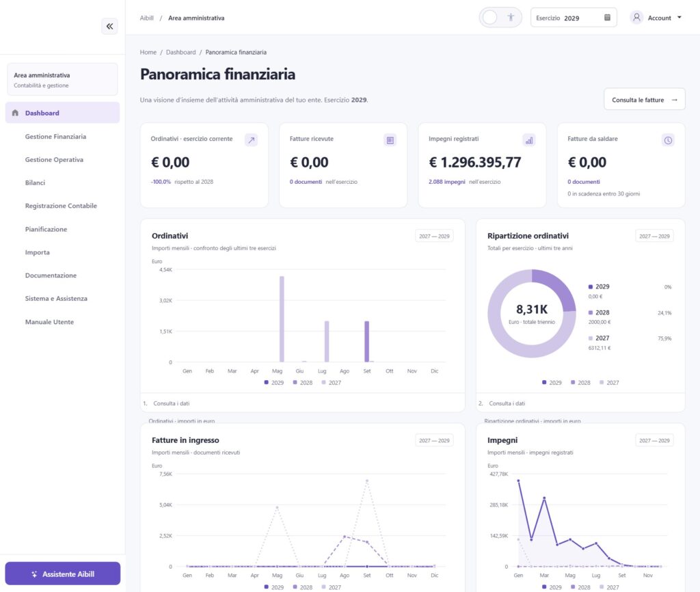The height and width of the screenshot is (592, 700).
Task: Click the 2029 swatch in donut side legend
Action: [591, 286]
